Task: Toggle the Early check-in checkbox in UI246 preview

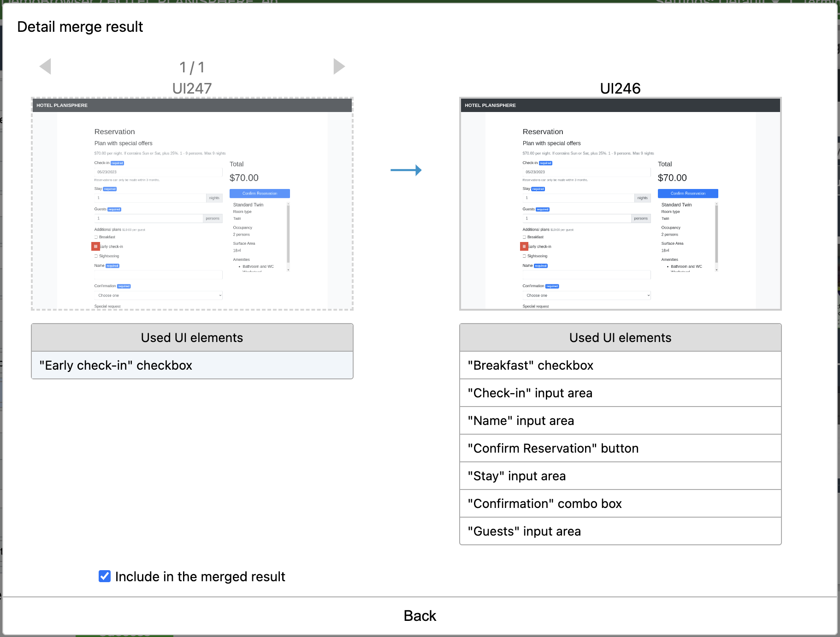Action: tap(524, 246)
